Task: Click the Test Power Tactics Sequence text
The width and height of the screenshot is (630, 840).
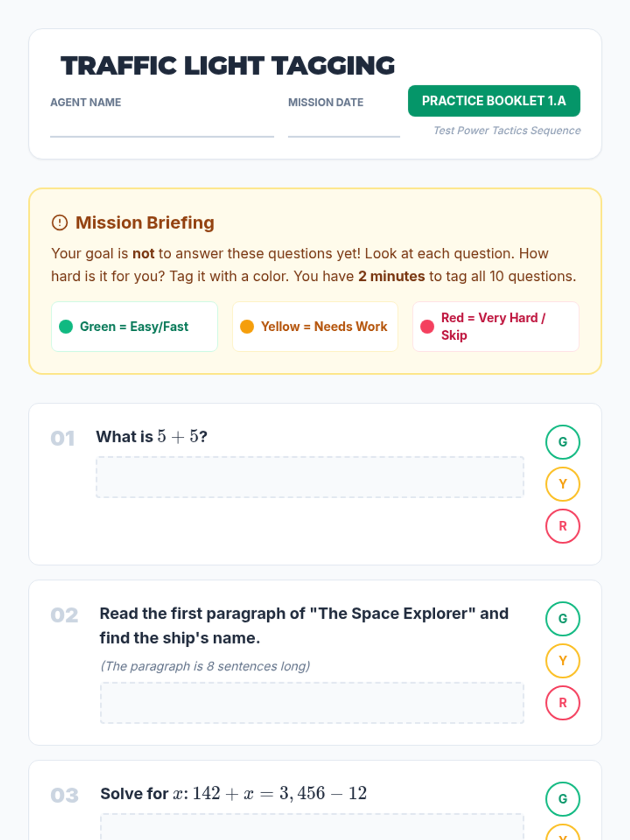Action: [x=507, y=131]
